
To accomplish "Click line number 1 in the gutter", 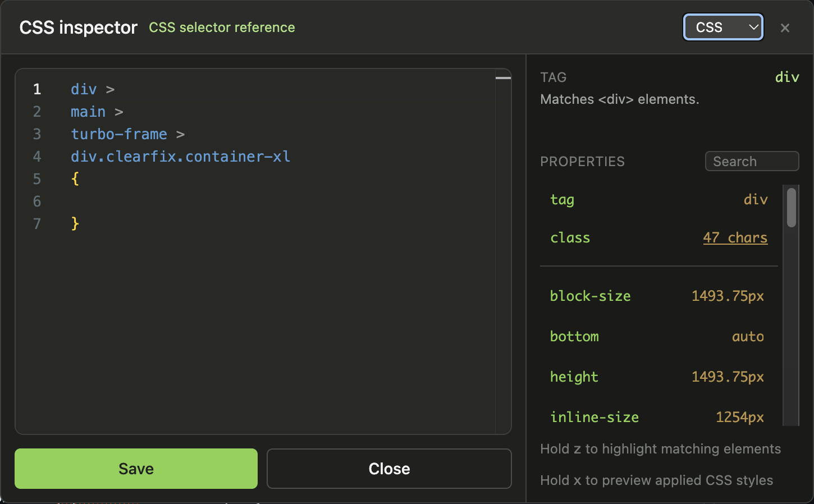I will point(37,89).
